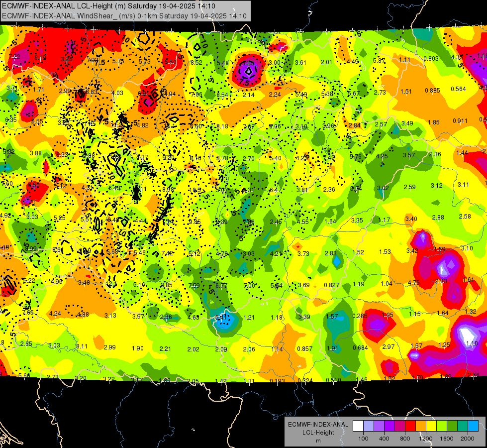The width and height of the screenshot is (487, 448).
Task: Click the 1.25 wind shear value
Action: [444, 344]
